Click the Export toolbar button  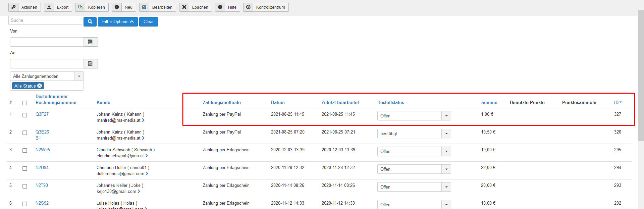point(58,7)
